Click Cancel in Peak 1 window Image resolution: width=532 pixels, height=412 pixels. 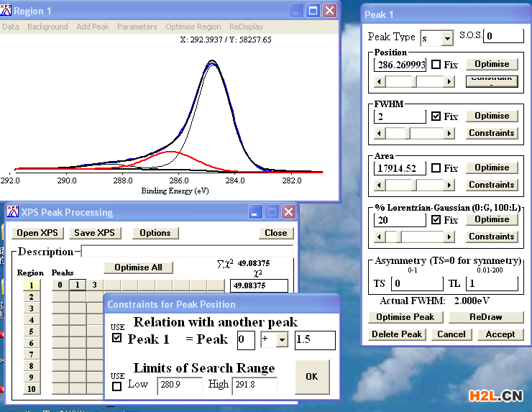tap(451, 334)
